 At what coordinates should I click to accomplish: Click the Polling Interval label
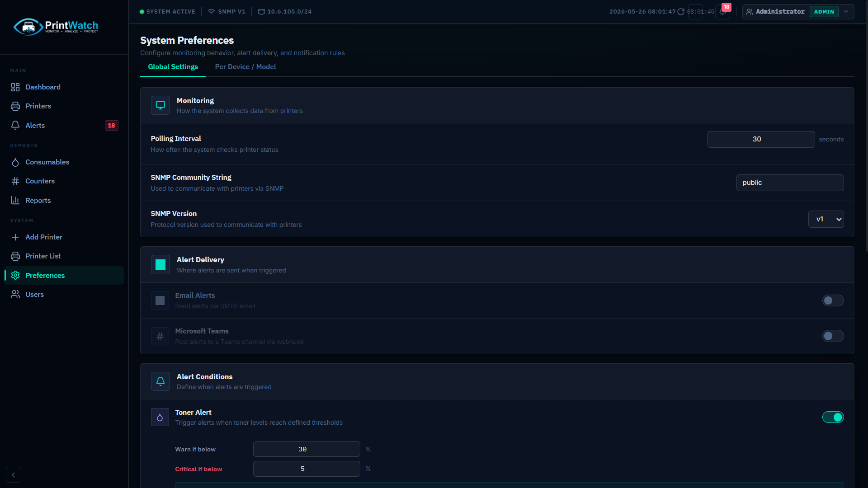point(176,139)
